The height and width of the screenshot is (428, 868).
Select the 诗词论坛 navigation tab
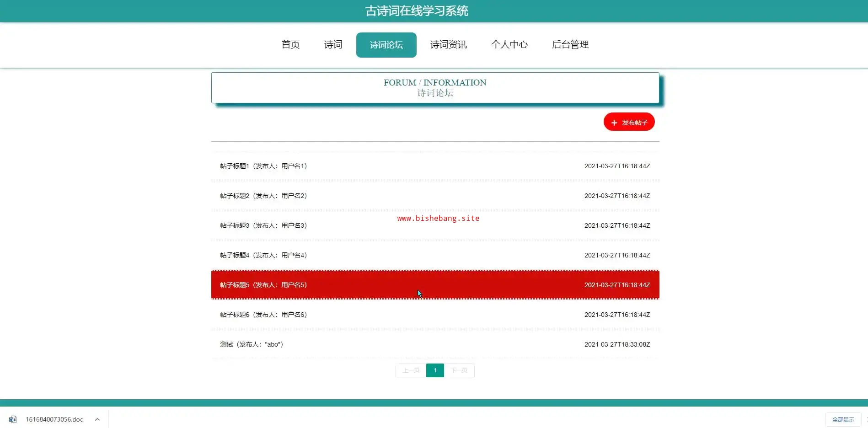pyautogui.click(x=386, y=45)
